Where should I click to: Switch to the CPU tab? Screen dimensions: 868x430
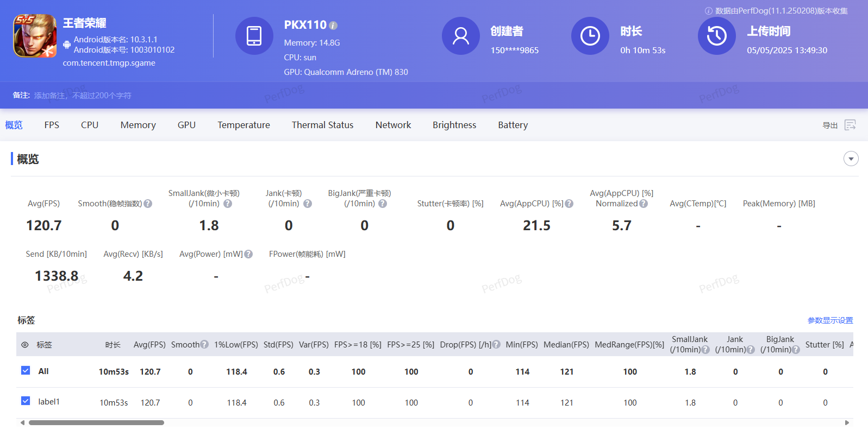pyautogui.click(x=90, y=125)
